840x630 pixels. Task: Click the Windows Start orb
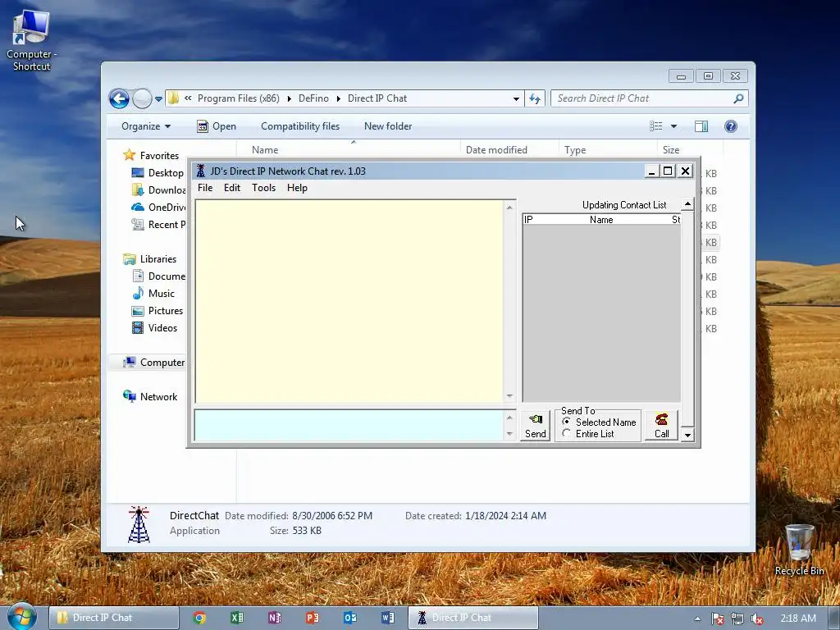(21, 617)
